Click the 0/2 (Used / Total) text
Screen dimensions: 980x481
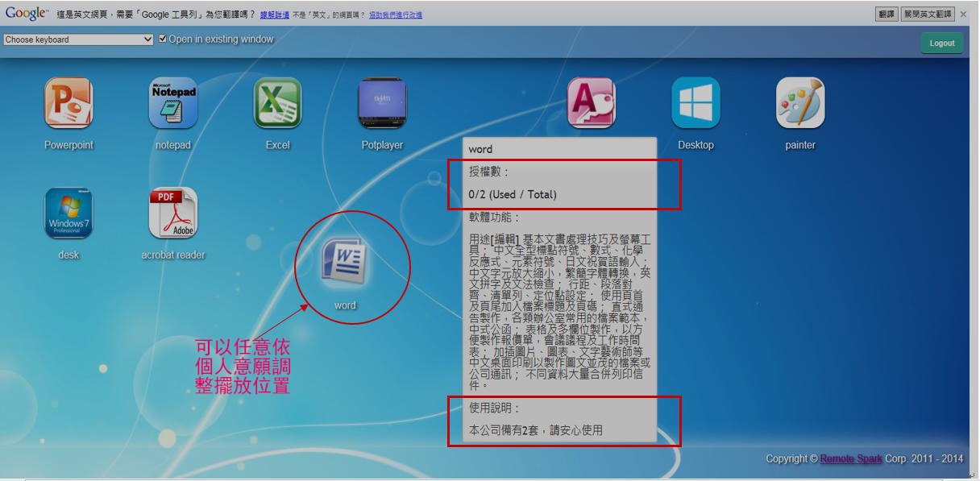[x=513, y=194]
